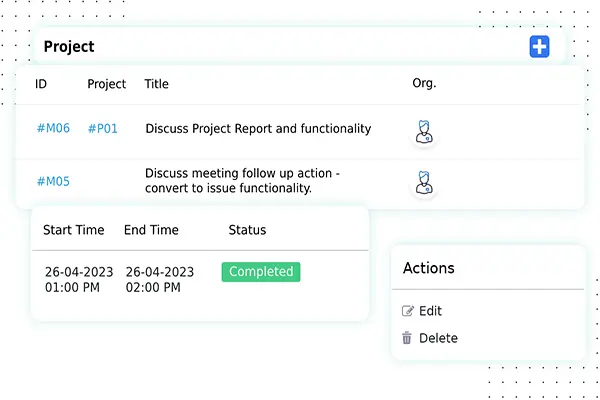Viewport: 600px width, 400px height.
Task: Open meeting link #M06
Action: 53,129
